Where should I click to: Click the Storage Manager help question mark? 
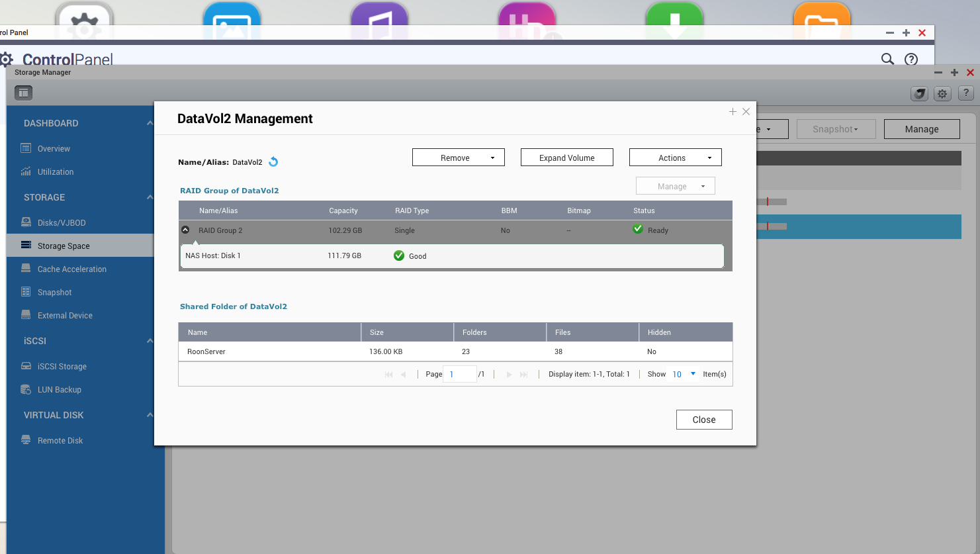[x=965, y=93]
